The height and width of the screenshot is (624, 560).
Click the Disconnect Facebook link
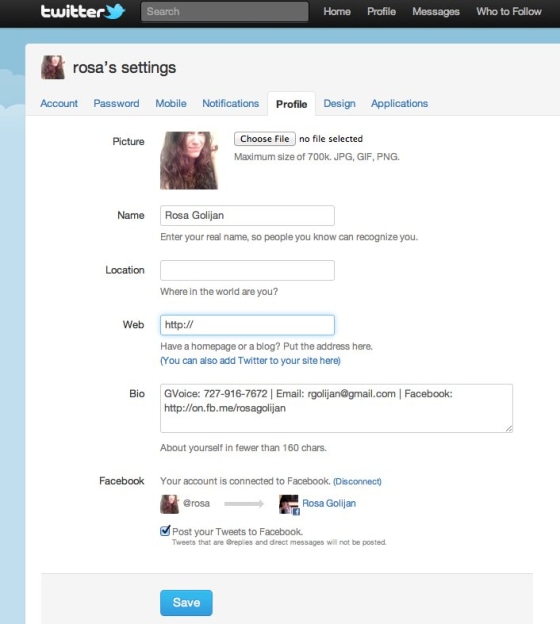[357, 482]
